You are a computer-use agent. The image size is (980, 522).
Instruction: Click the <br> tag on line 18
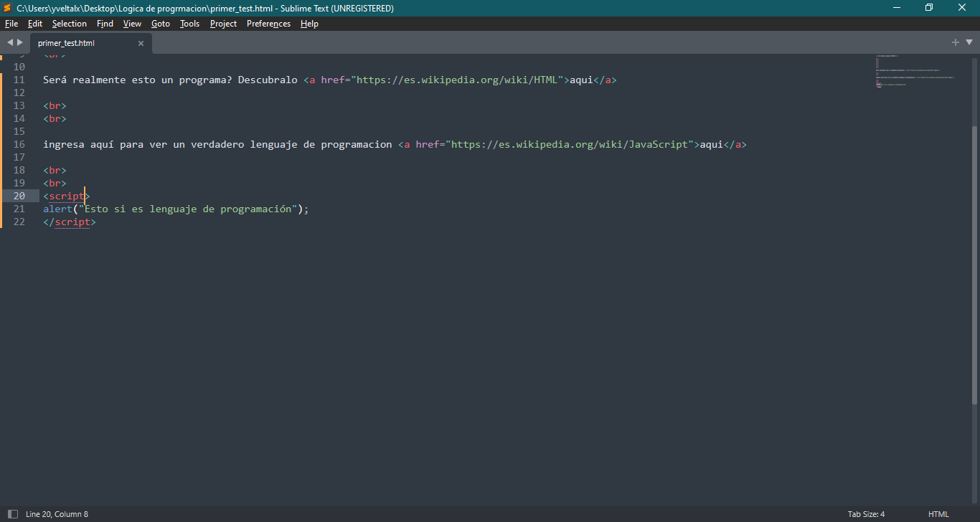[55, 170]
